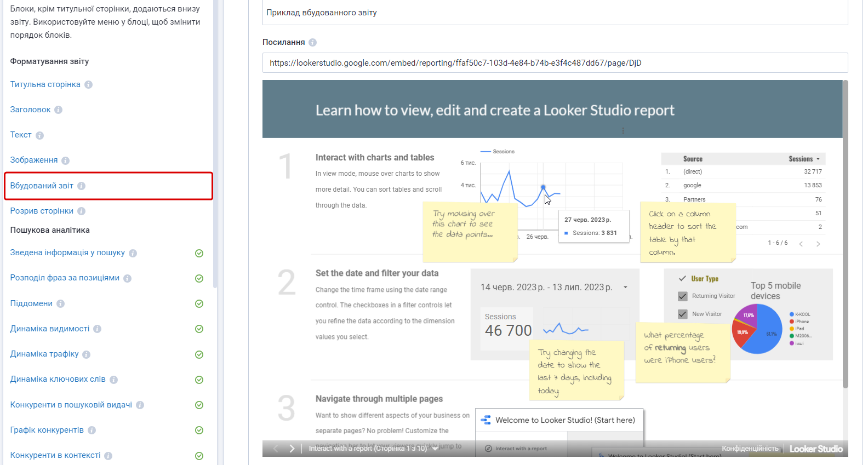The width and height of the screenshot is (868, 465).
Task: Add Динаміка трафіку block
Action: 44,354
